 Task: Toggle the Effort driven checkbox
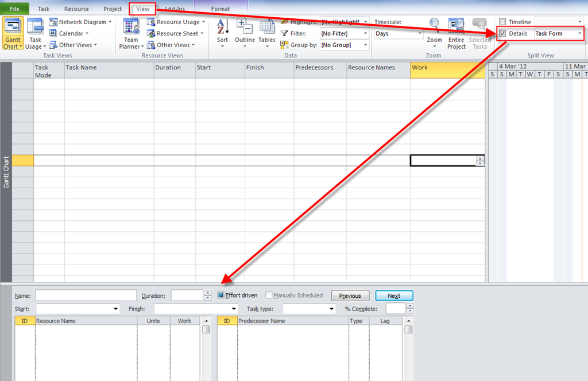click(220, 296)
